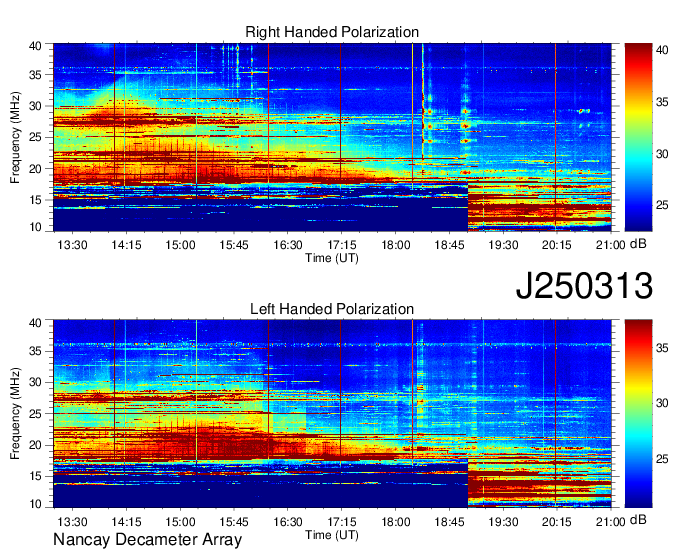Click the 20:15 time tick below Right Handed plot

pos(557,245)
